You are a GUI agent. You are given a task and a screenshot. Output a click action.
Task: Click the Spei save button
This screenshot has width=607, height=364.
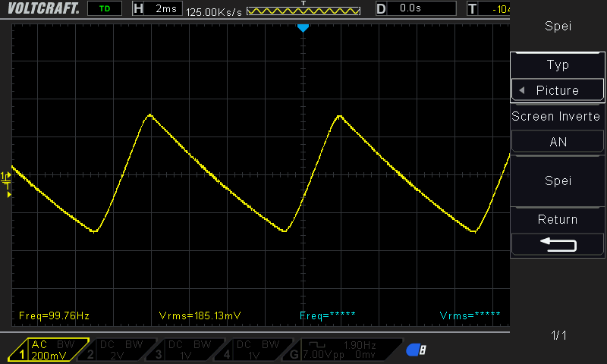tap(558, 180)
